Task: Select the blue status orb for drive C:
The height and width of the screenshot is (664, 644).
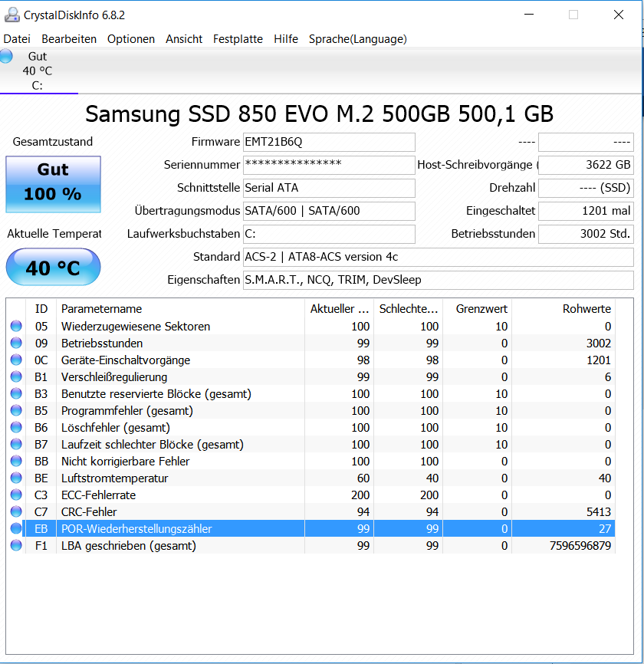Action: tap(6, 56)
